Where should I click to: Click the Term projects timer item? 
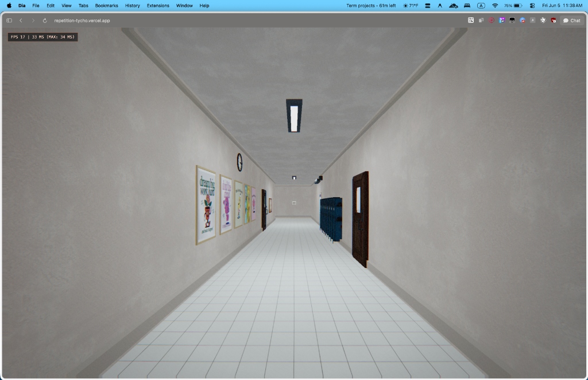(371, 6)
